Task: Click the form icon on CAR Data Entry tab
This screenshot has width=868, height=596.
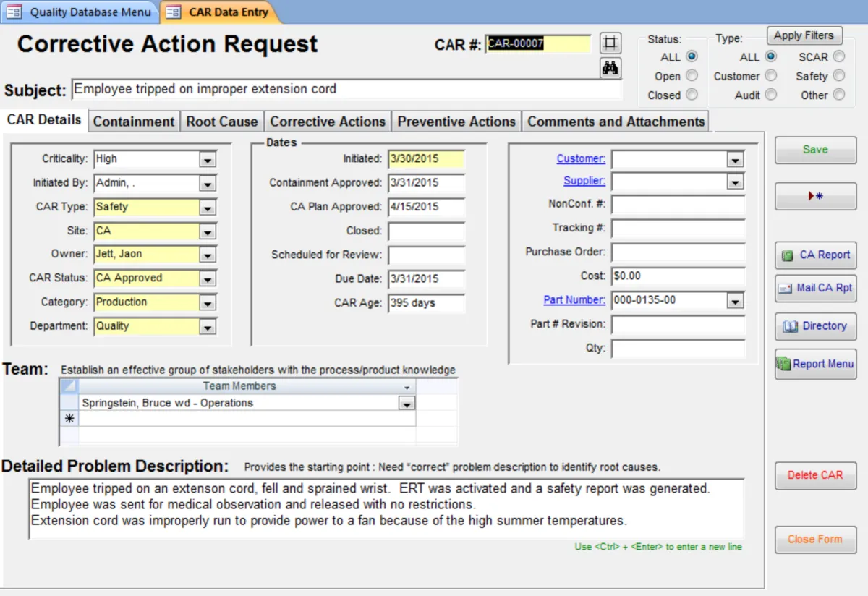Action: click(174, 12)
